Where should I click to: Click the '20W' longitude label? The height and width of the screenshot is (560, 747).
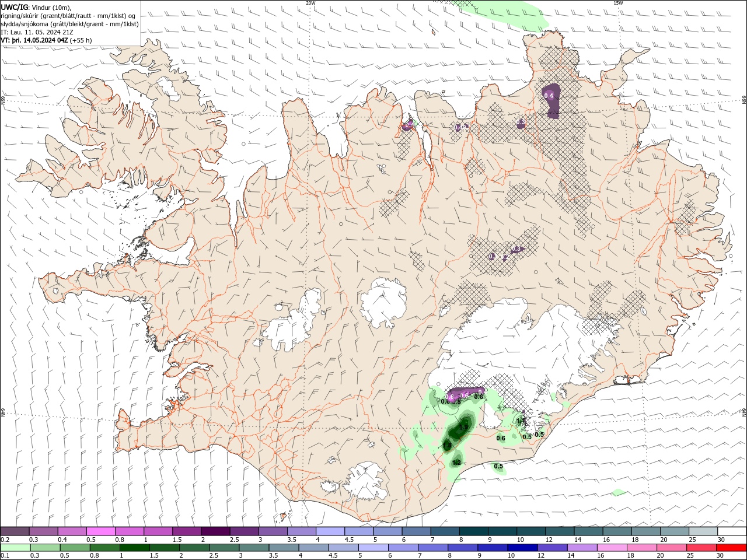[311, 3]
